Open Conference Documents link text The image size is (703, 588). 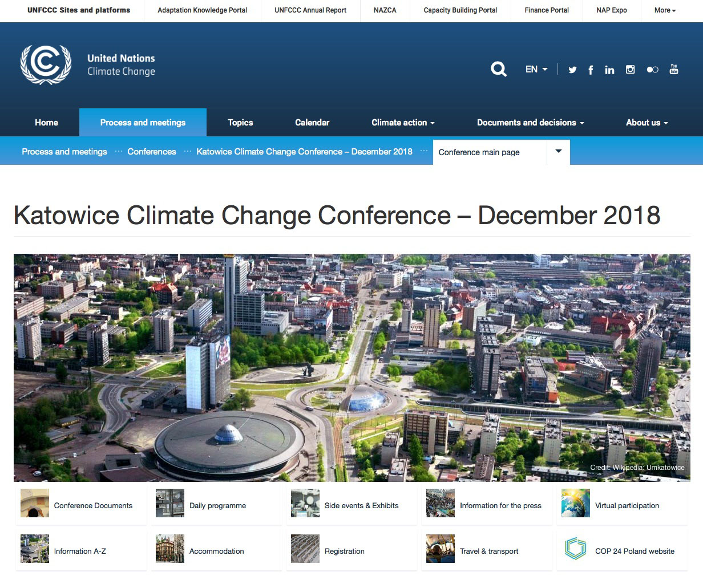(93, 506)
